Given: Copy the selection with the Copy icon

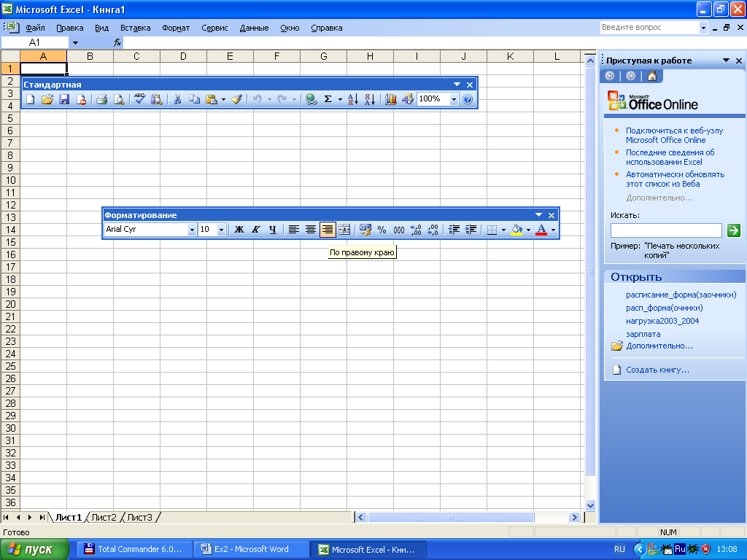Looking at the screenshot, I should pos(194,99).
